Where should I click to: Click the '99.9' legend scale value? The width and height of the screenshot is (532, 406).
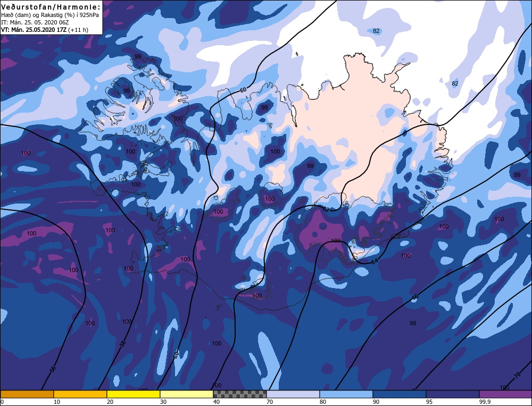click(485, 402)
